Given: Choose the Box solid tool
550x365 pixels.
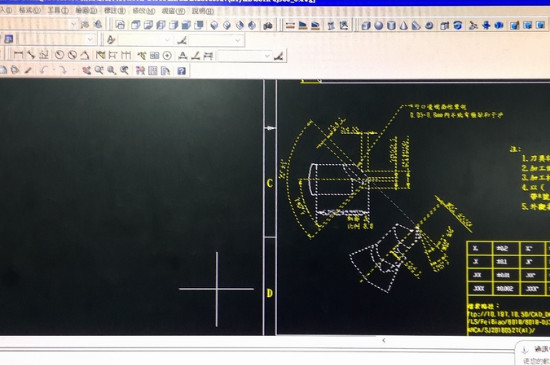Looking at the screenshot, I should click(x=365, y=26).
